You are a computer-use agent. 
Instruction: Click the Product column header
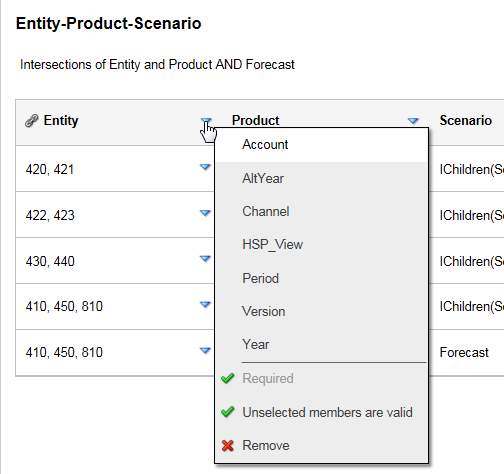(256, 120)
